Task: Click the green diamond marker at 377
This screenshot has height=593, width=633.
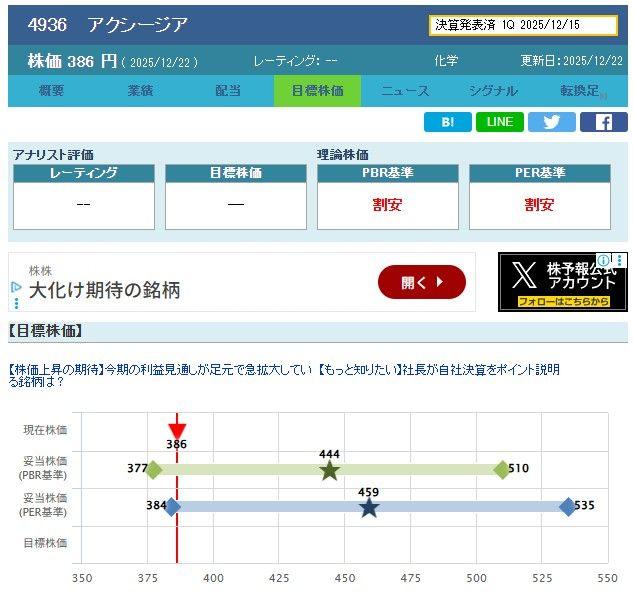Action: [x=153, y=469]
